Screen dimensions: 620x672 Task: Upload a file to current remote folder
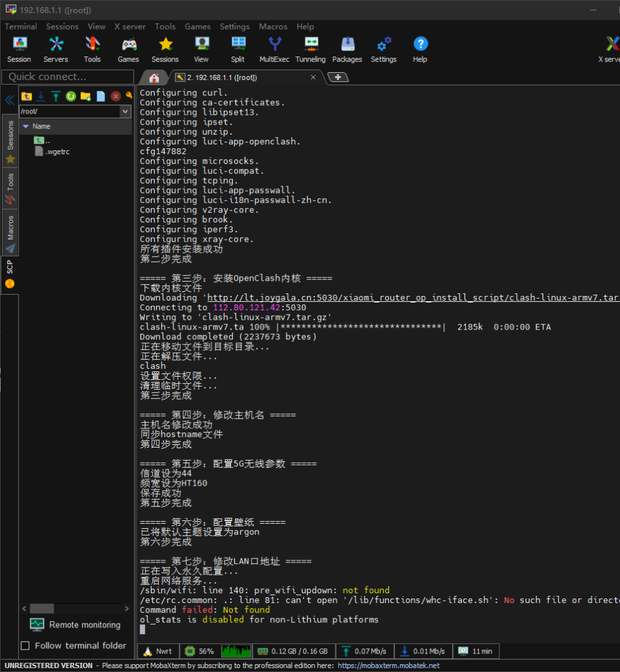(x=56, y=96)
